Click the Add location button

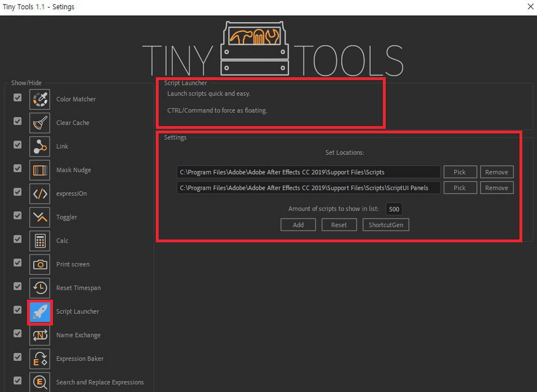pyautogui.click(x=298, y=225)
